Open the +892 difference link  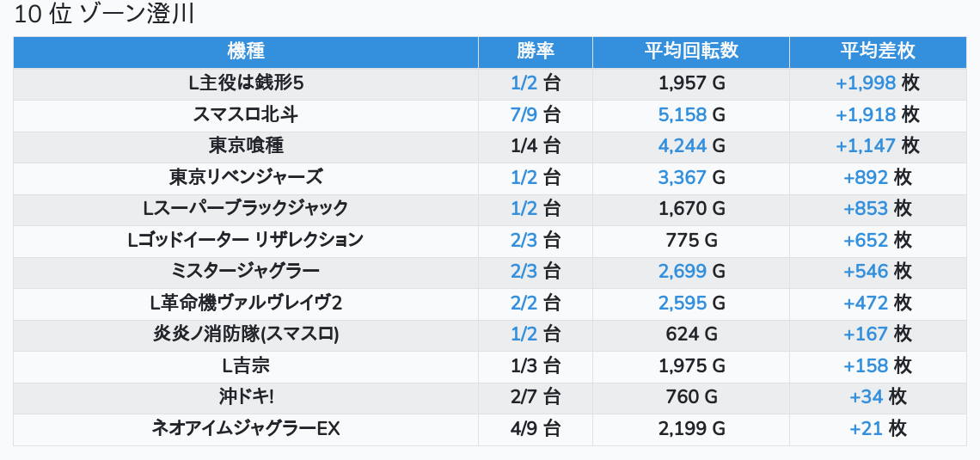(x=866, y=178)
